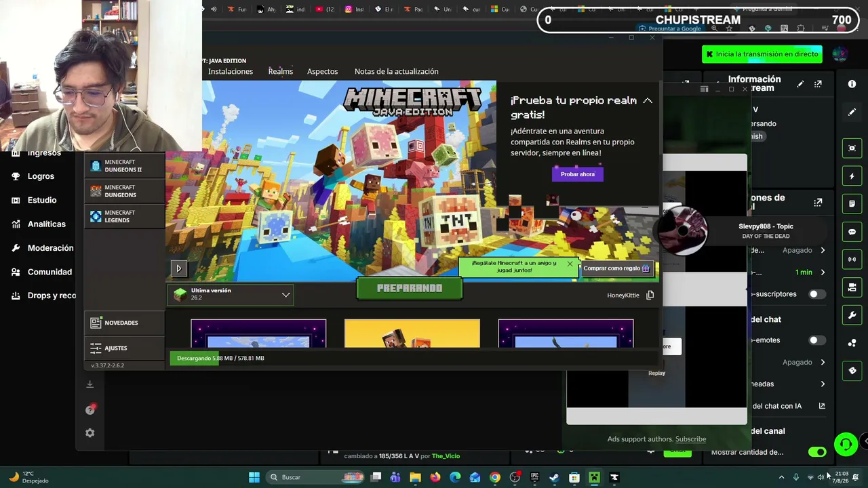Open the third purple news thumbnail
The width and height of the screenshot is (868, 488).
[x=566, y=333]
